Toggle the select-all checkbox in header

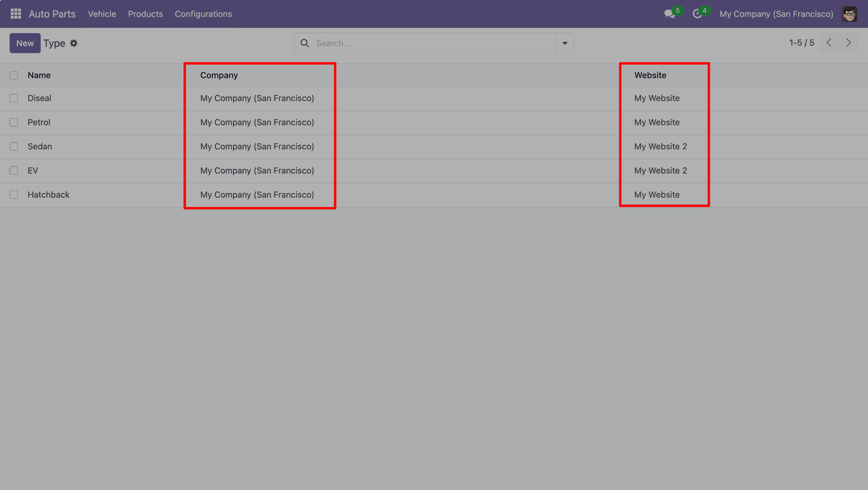[x=14, y=76]
